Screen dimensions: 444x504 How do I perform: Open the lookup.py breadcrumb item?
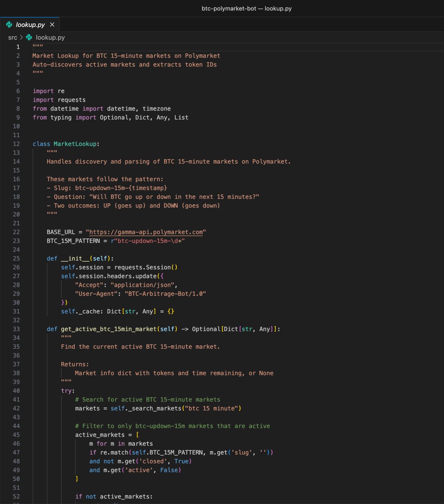tap(50, 37)
